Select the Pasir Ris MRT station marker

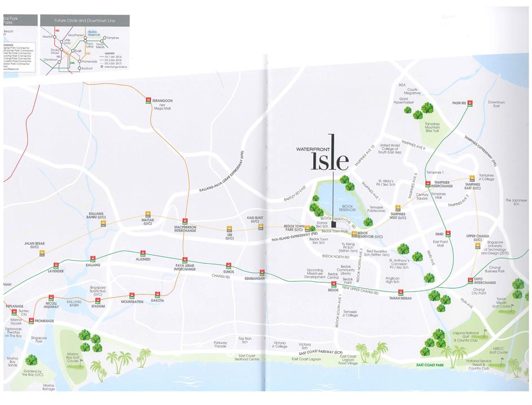tap(470, 102)
